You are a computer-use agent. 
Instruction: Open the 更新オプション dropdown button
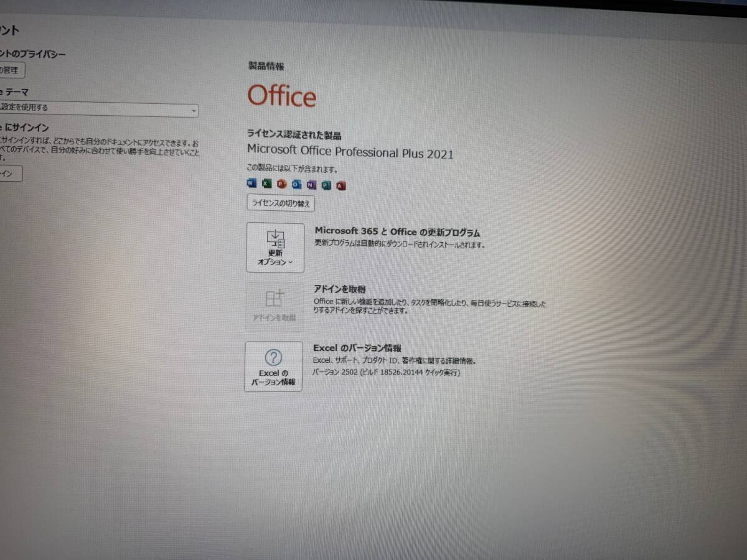tap(276, 248)
